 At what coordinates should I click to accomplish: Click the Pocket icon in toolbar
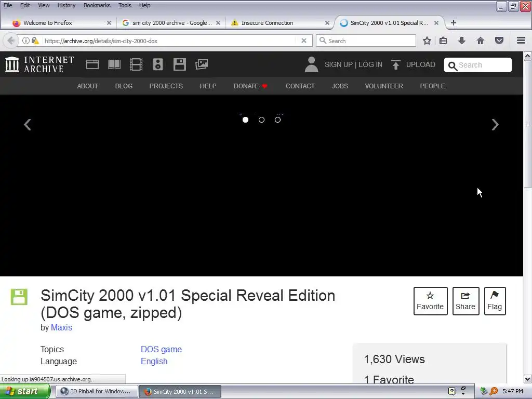click(499, 41)
